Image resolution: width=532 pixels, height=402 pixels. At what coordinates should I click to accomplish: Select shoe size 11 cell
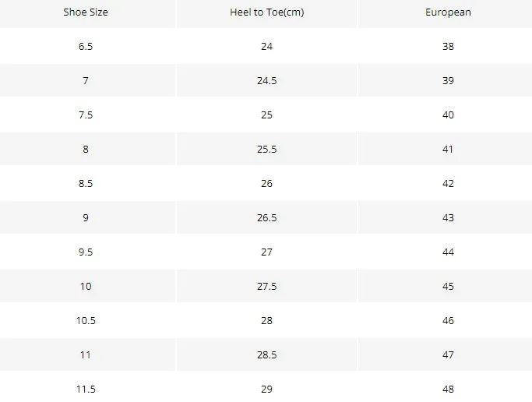click(x=87, y=354)
